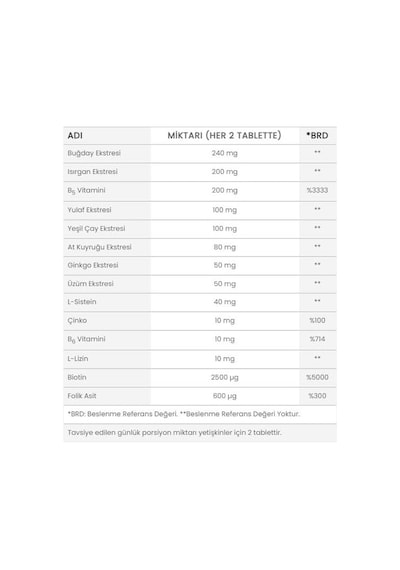Click the ADI column header
The height and width of the screenshot is (570, 400).
tap(75, 136)
